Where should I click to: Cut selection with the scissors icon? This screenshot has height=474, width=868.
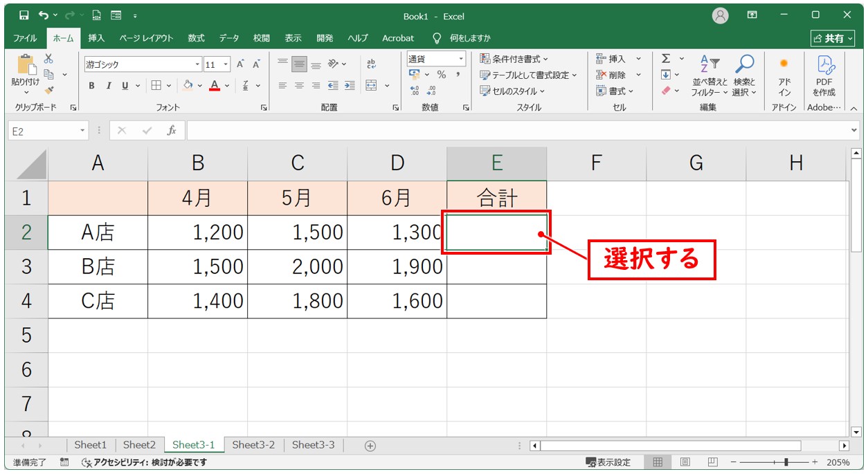pyautogui.click(x=48, y=60)
